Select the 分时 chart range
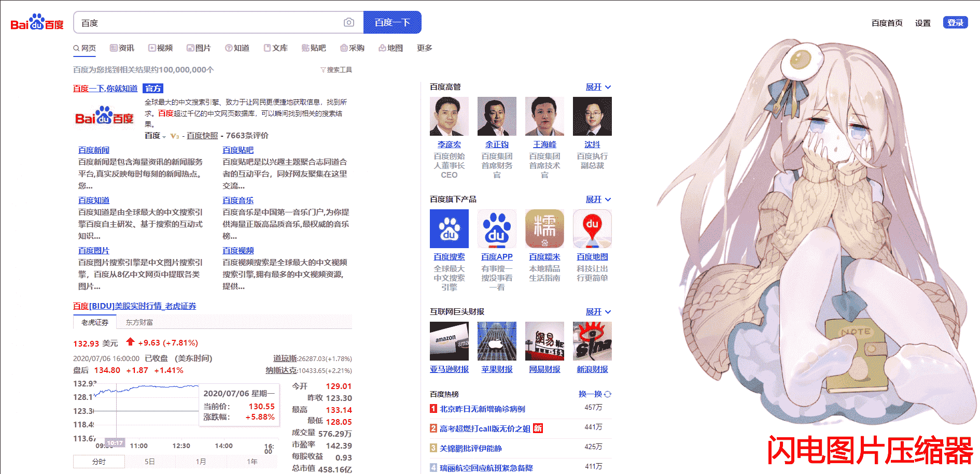The image size is (980, 474). (99, 461)
